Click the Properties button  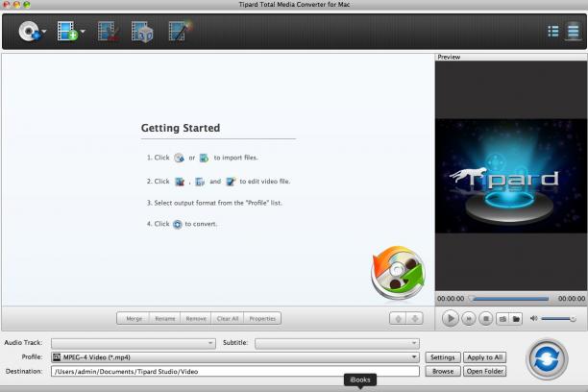coord(262,318)
